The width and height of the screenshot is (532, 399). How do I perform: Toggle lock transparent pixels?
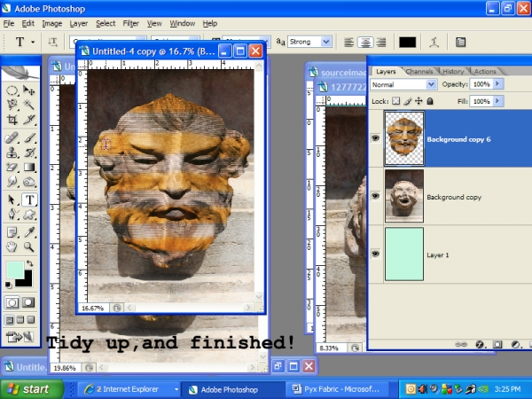(396, 101)
